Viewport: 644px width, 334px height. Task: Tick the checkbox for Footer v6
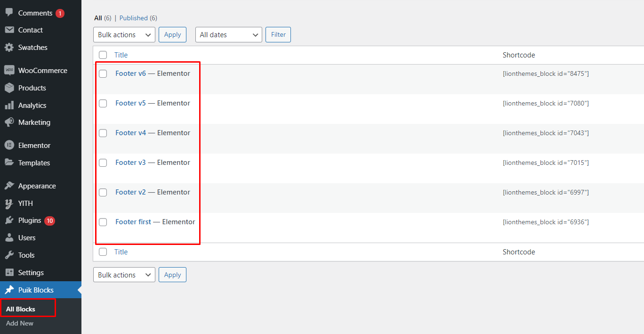point(103,74)
